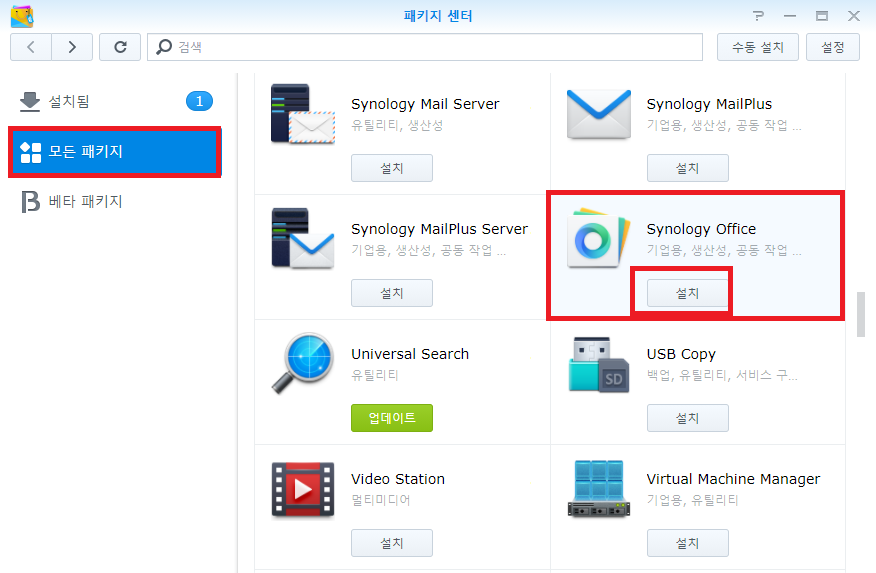Click category text under Synology MailPlus Server
Viewport: 876px width, 573px height.
pos(428,250)
